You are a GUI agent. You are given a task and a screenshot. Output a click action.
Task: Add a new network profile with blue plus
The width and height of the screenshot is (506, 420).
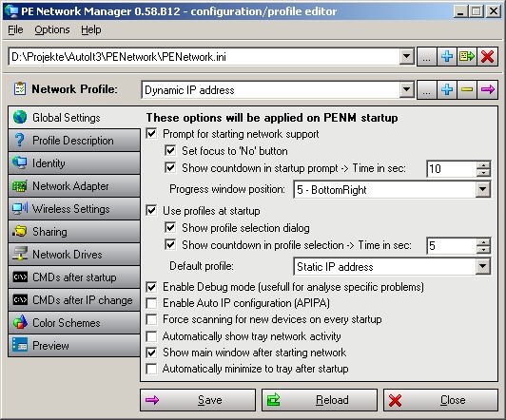447,89
